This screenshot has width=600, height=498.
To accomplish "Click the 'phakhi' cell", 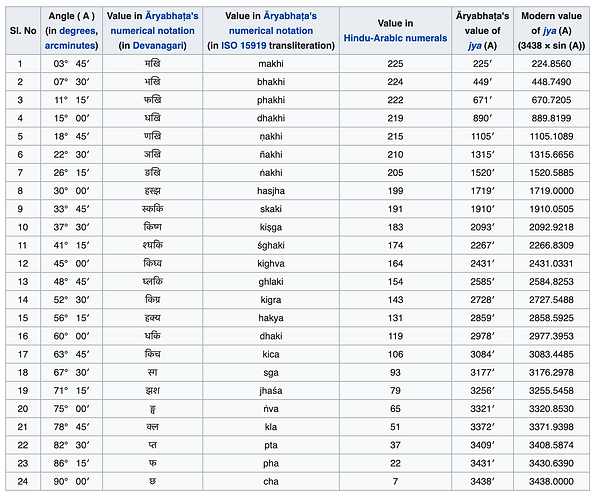I will (x=271, y=100).
